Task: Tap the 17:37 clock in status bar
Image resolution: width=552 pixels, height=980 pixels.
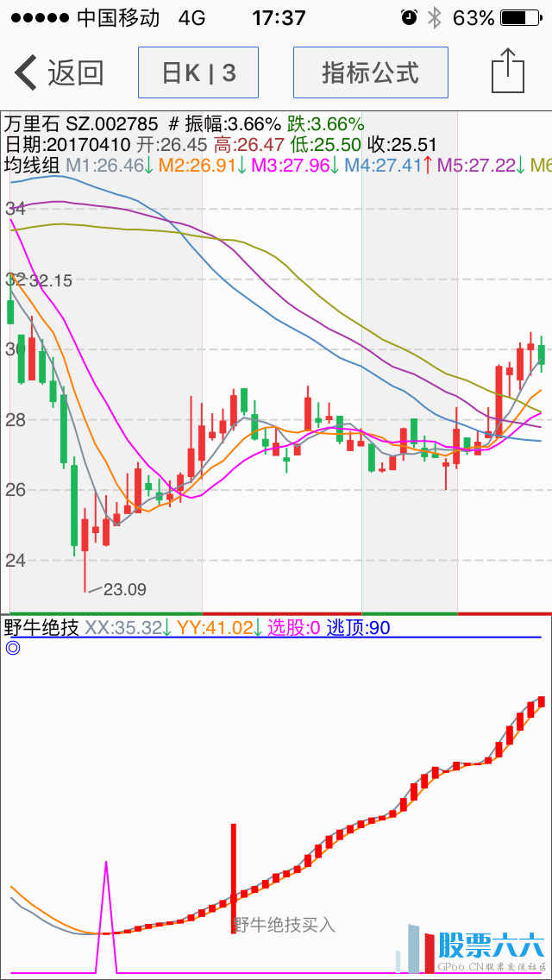Action: point(279,17)
